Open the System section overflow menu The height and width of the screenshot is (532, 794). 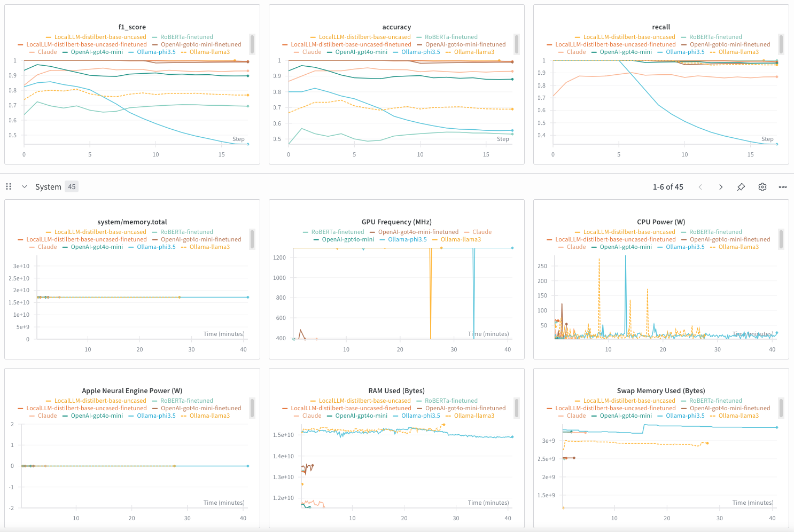click(x=782, y=187)
